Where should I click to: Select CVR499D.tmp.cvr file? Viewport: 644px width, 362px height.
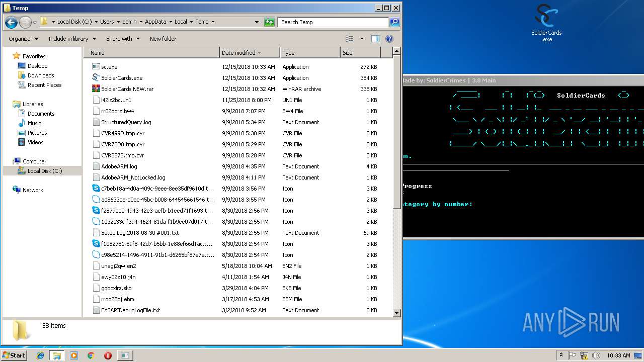click(123, 133)
